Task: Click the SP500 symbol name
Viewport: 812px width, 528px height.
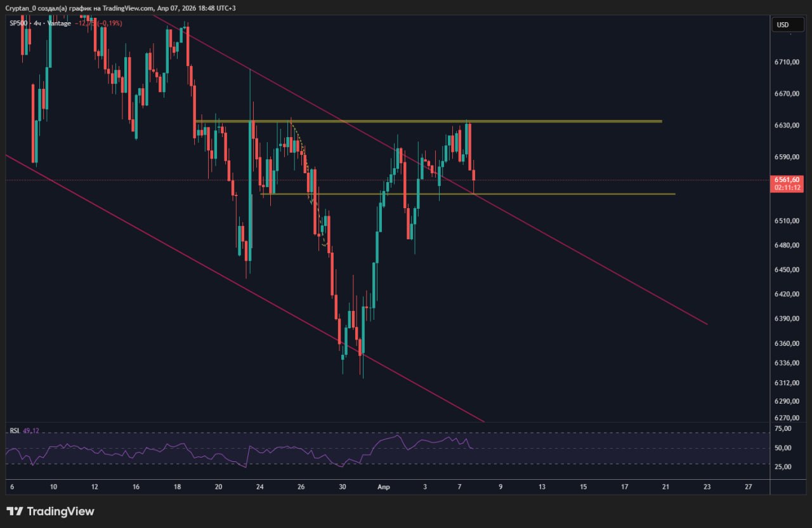Action: pos(18,23)
